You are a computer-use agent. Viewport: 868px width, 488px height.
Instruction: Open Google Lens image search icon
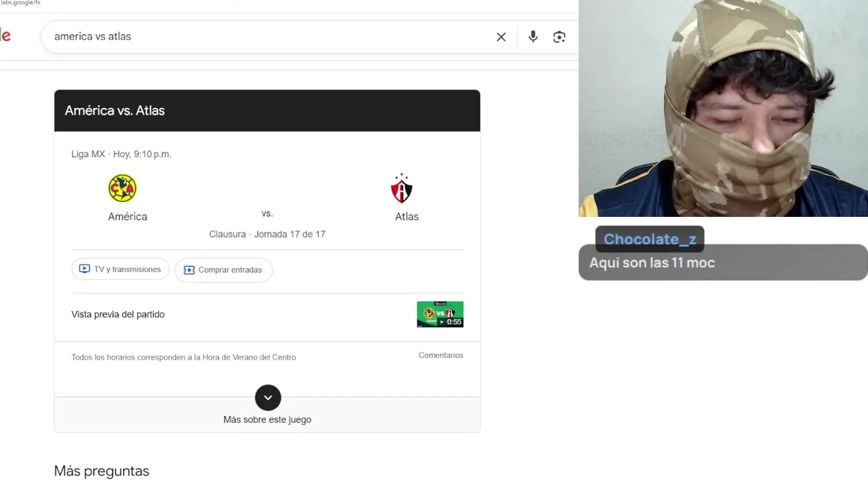559,37
